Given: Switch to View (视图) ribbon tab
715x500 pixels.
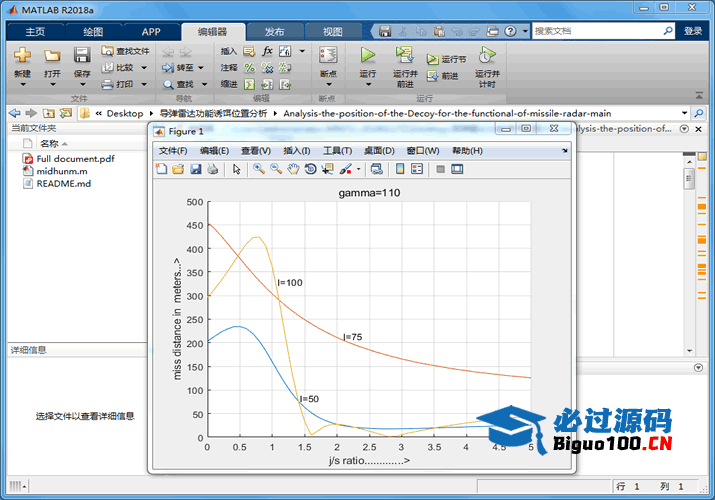Looking at the screenshot, I should pos(332,31).
